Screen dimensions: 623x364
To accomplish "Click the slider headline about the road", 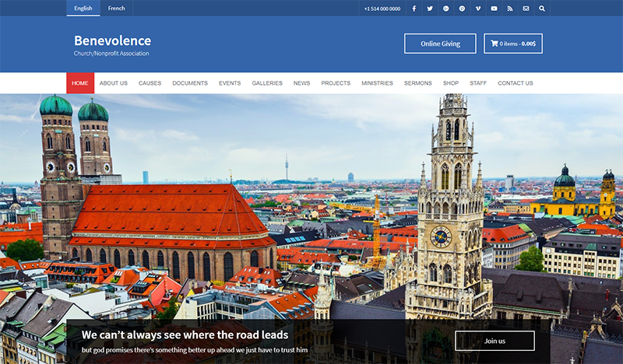I will 185,335.
